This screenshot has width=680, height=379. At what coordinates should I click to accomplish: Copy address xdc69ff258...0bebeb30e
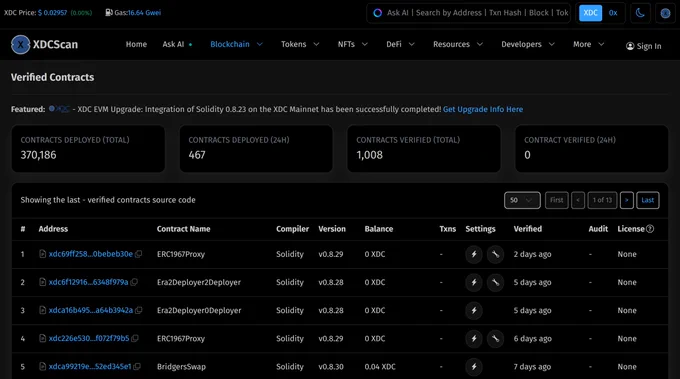click(x=138, y=254)
